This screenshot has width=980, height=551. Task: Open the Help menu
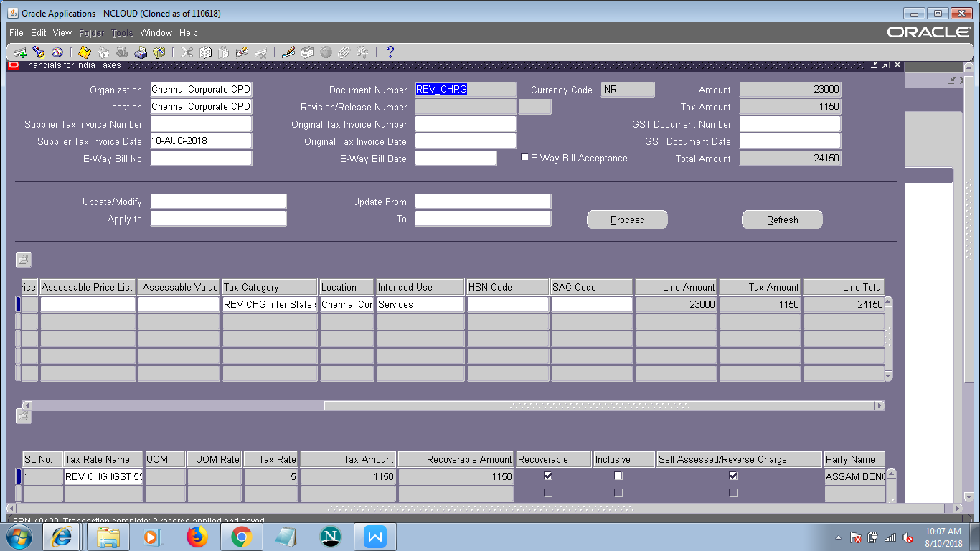189,33
